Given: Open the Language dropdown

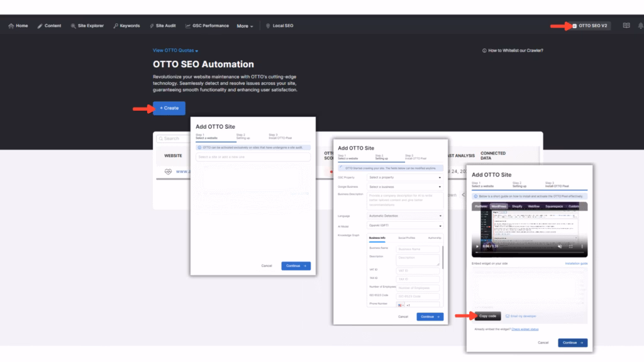Looking at the screenshot, I should pyautogui.click(x=405, y=216).
